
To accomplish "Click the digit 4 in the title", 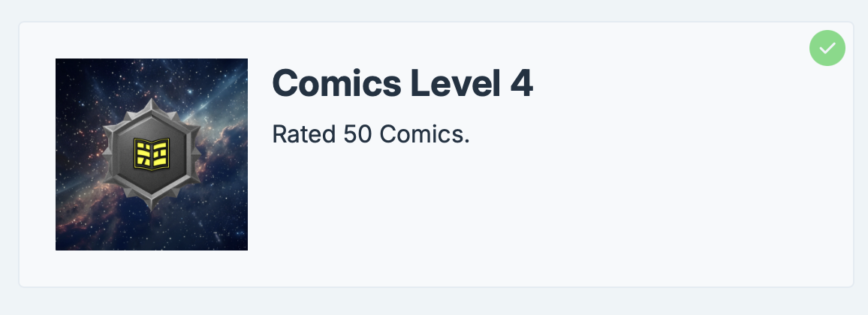I will point(521,83).
